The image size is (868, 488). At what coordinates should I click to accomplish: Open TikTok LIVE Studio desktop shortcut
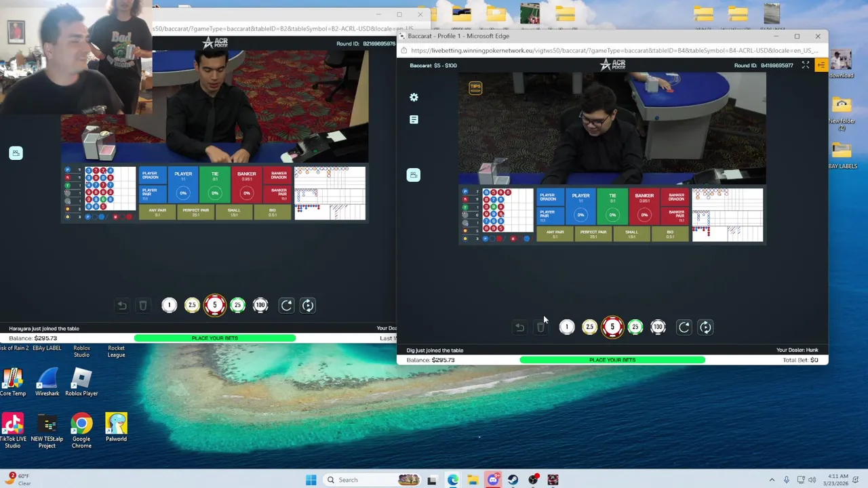[13, 431]
